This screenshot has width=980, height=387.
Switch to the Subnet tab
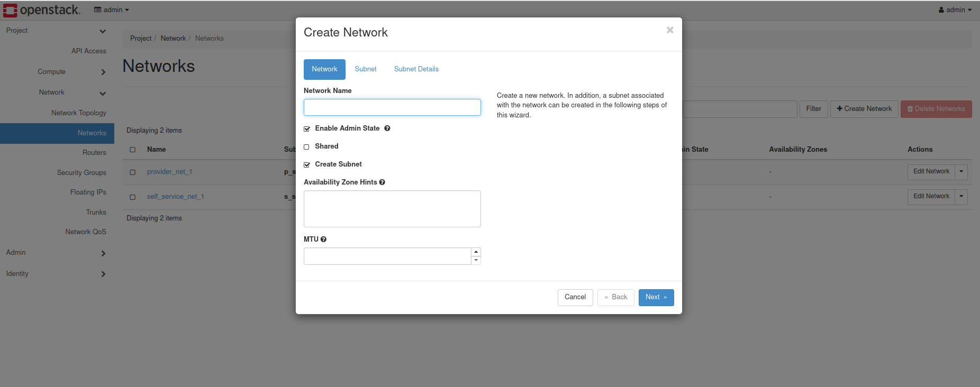pos(366,69)
